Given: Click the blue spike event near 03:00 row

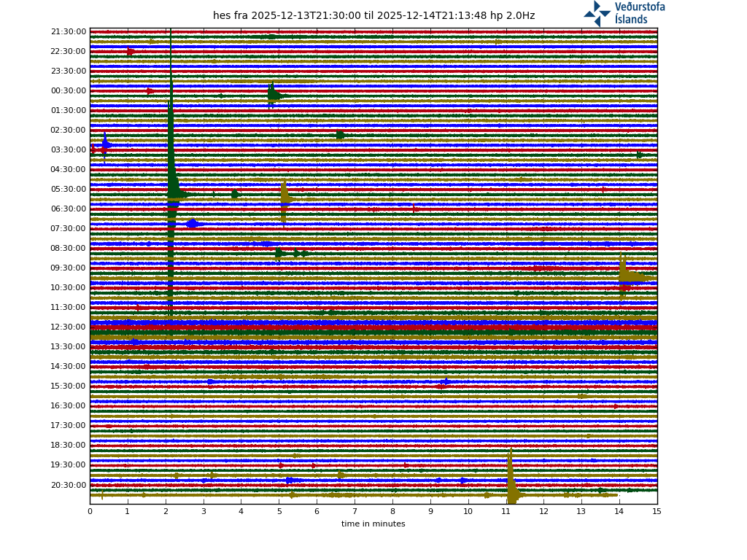Looking at the screenshot, I should coord(105,144).
